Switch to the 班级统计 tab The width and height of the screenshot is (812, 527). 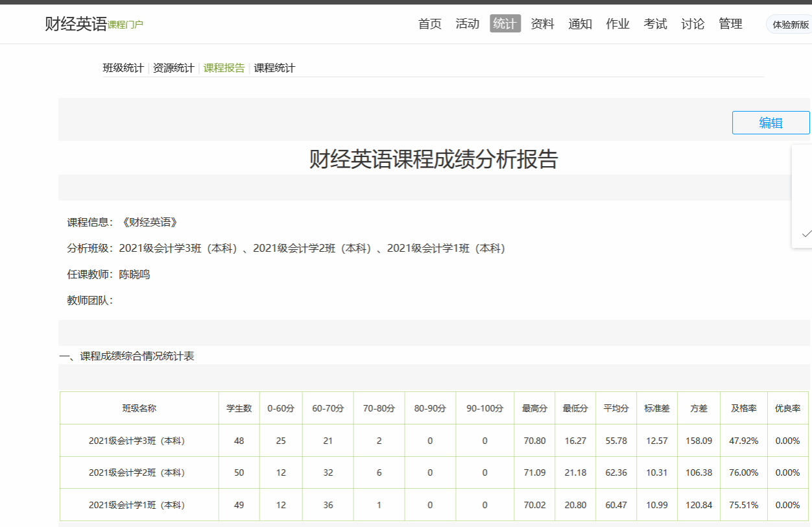(123, 68)
